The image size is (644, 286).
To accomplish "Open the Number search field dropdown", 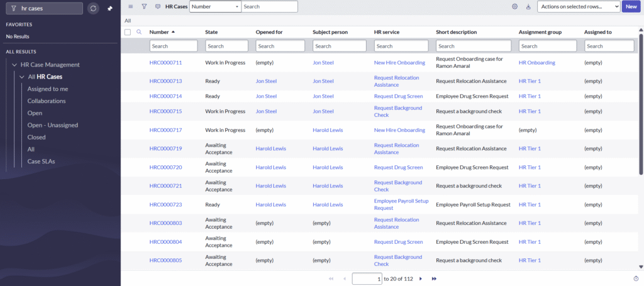I will coord(215,6).
